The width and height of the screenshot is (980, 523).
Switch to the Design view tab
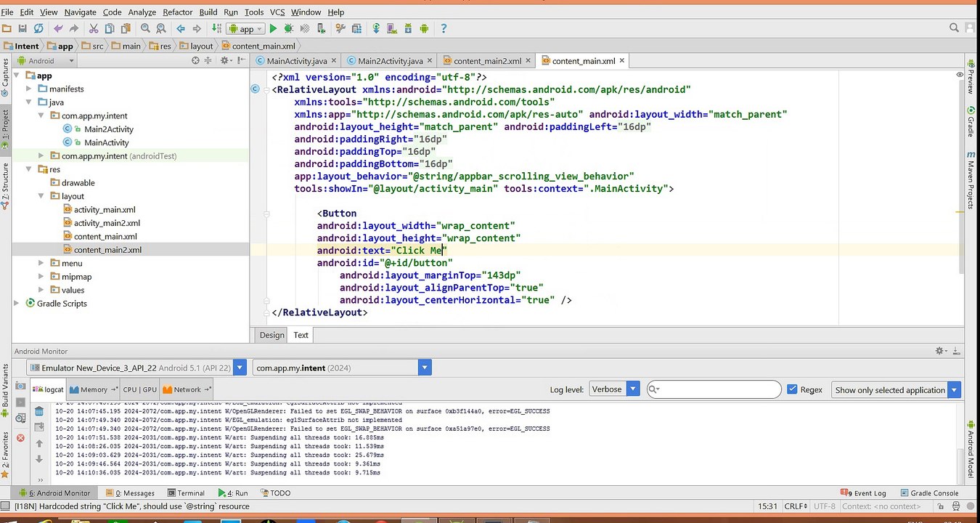271,335
